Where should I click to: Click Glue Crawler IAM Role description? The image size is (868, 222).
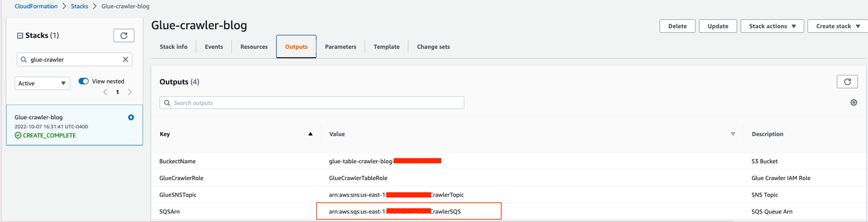click(x=781, y=178)
